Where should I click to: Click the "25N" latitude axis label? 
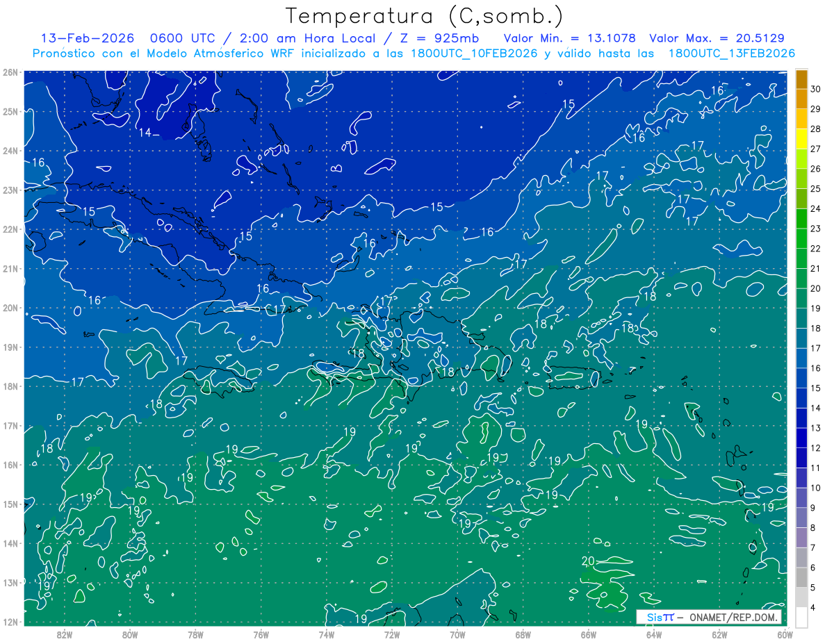pos(10,111)
